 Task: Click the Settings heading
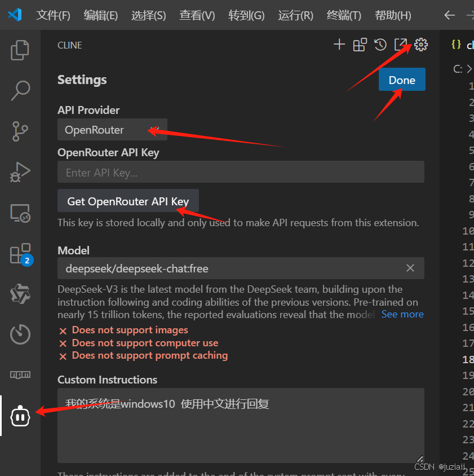(x=82, y=80)
